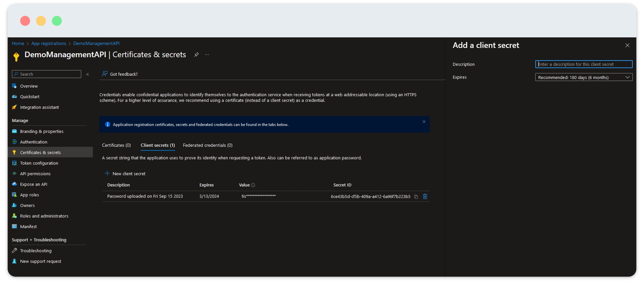Click the Expose an API cloud icon
Viewport: 644px width, 281px height.
pos(14,184)
